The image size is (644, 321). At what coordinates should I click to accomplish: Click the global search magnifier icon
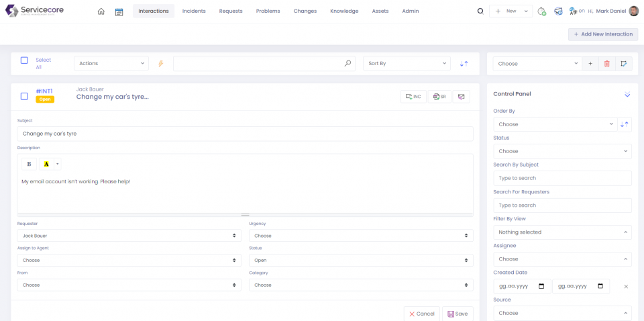[x=480, y=11]
